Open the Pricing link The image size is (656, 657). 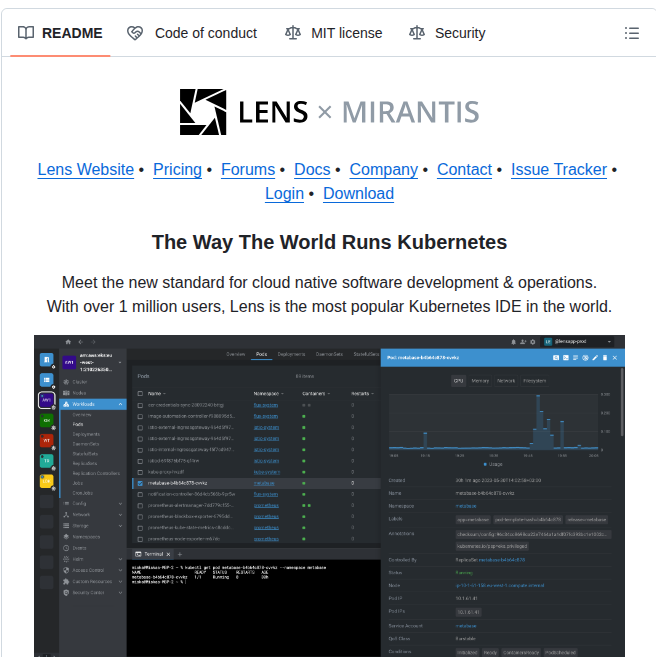(x=178, y=170)
